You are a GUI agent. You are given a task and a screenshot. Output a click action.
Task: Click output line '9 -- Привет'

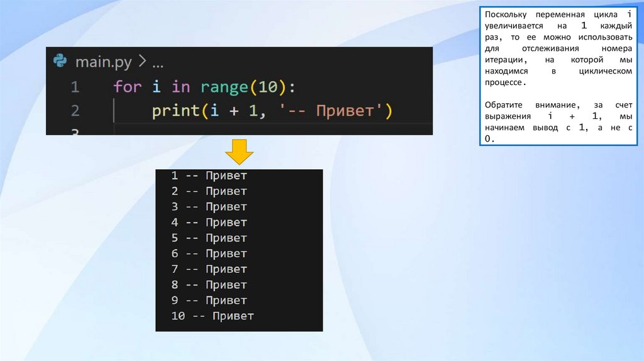pyautogui.click(x=209, y=301)
